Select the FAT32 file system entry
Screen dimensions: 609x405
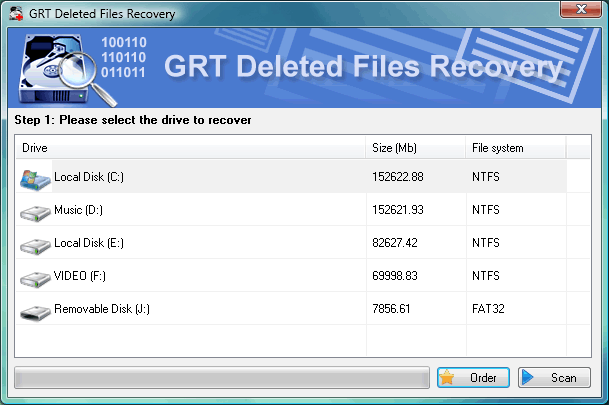(x=488, y=310)
